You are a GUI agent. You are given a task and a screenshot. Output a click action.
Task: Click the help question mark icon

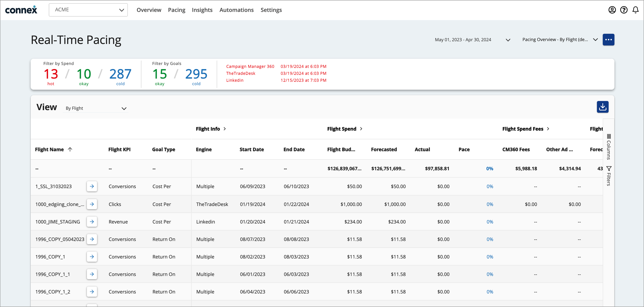click(624, 10)
